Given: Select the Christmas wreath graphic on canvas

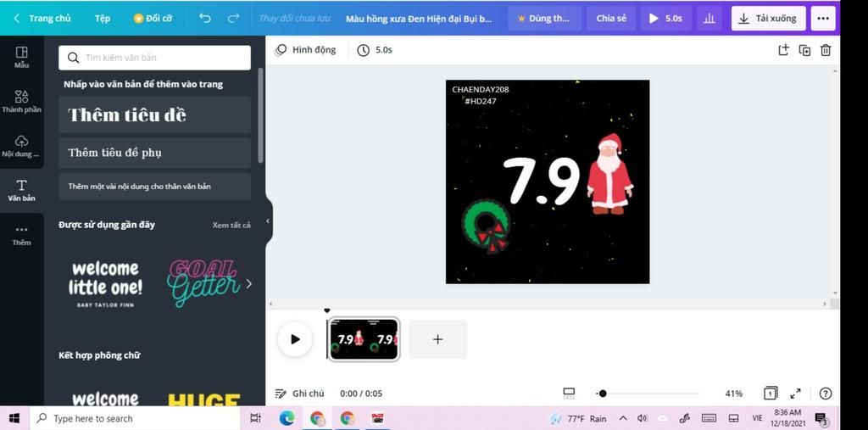Looking at the screenshot, I should pyautogui.click(x=487, y=226).
